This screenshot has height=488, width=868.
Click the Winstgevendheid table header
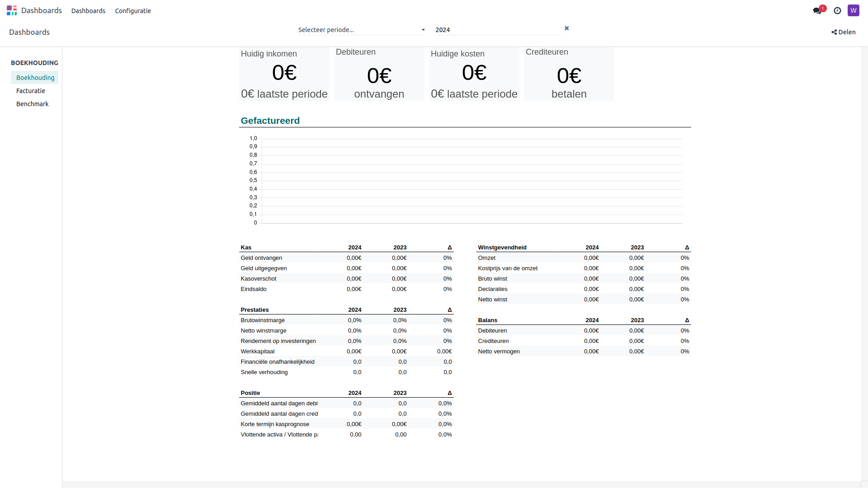502,248
